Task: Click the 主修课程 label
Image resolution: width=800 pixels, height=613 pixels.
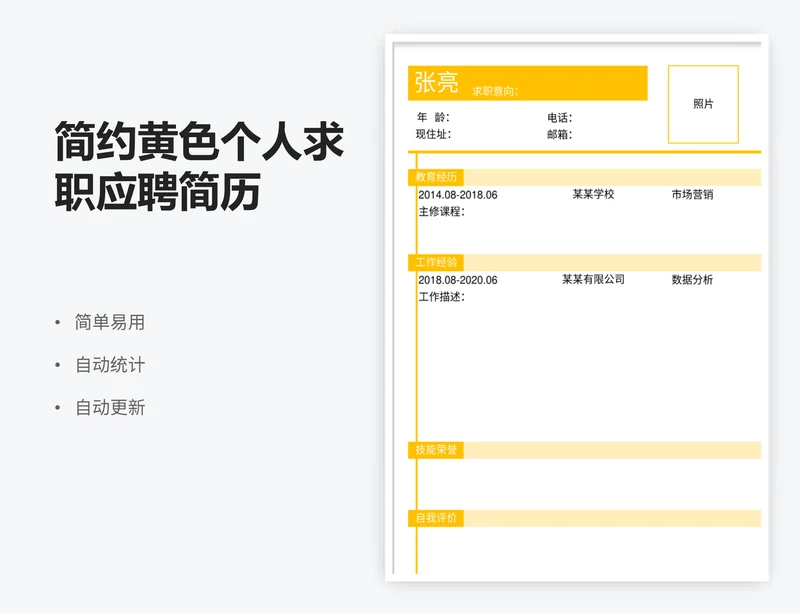Action: (x=442, y=212)
